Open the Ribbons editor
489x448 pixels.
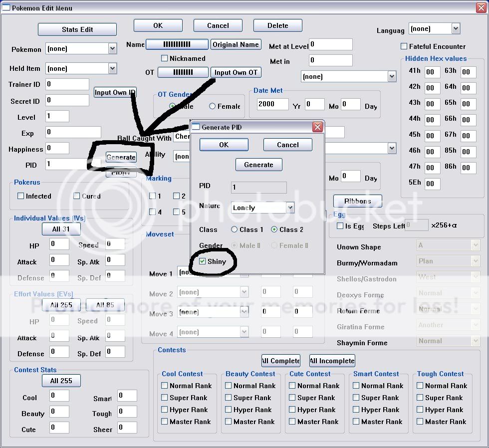(357, 201)
